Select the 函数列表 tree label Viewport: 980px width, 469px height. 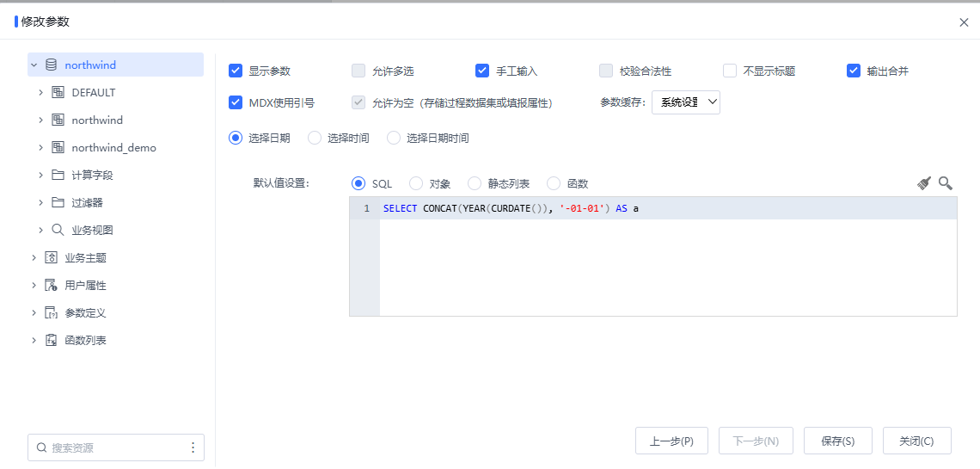(86, 340)
